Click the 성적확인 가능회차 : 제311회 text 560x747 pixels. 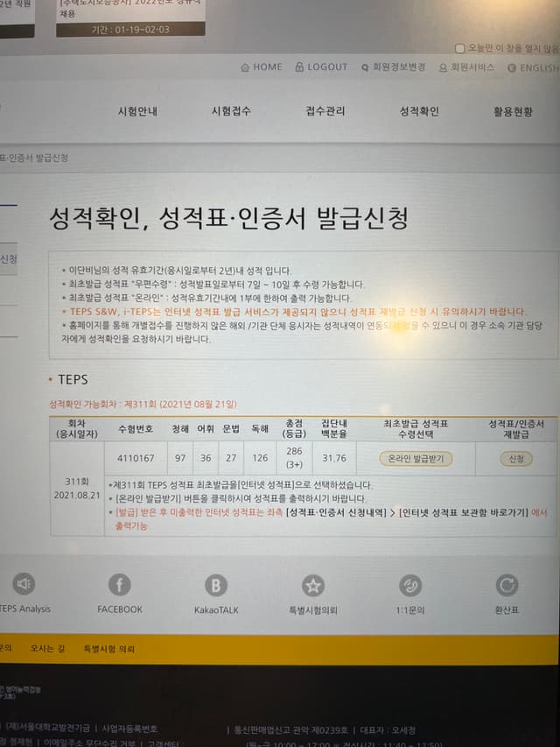(143, 404)
